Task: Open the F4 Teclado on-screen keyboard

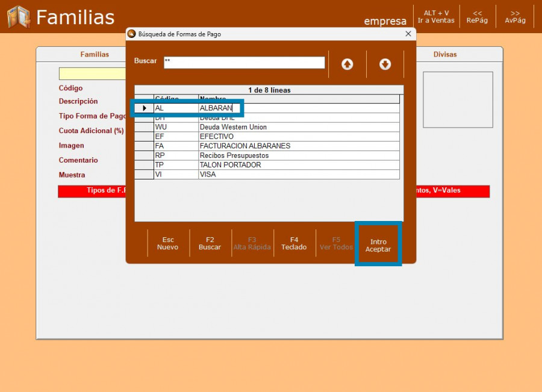Action: (x=294, y=243)
